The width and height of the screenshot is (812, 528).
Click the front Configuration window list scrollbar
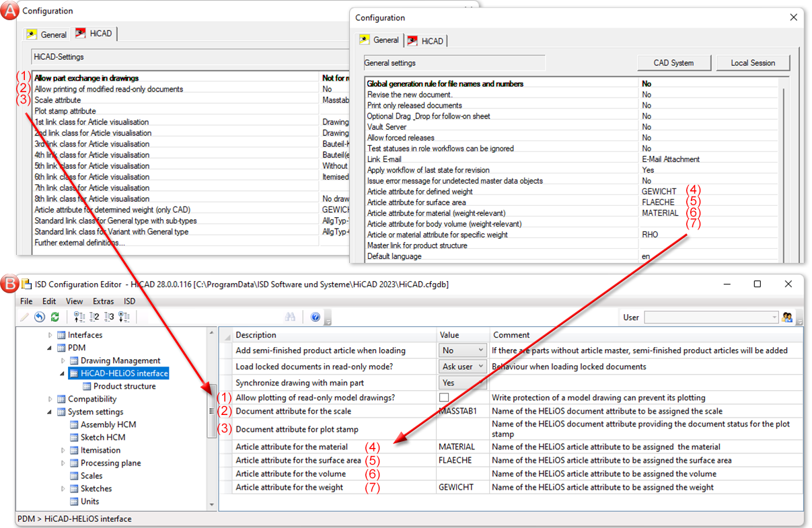[783, 170]
